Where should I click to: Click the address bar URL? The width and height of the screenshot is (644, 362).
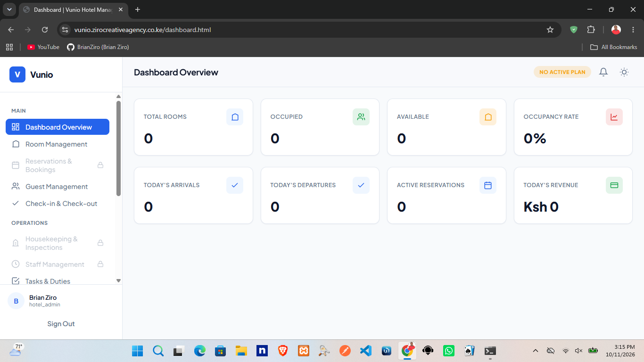coord(142,30)
